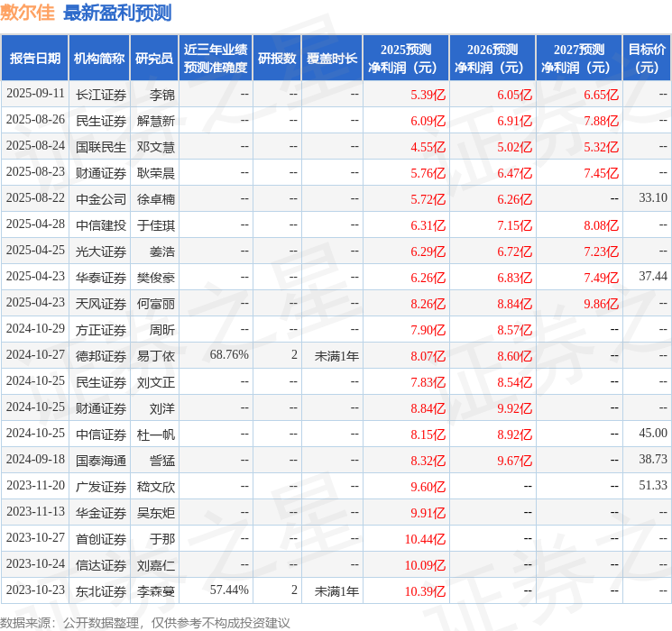Select the 广发证券 institution cell

coord(101,487)
